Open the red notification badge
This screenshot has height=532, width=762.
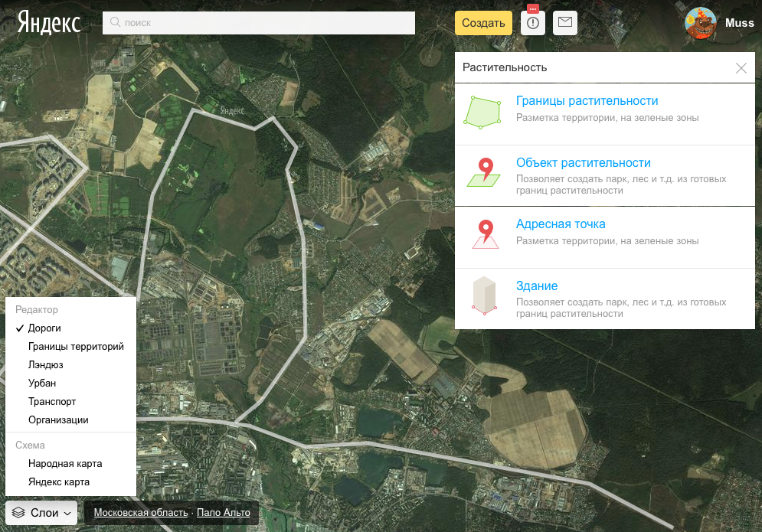[533, 8]
